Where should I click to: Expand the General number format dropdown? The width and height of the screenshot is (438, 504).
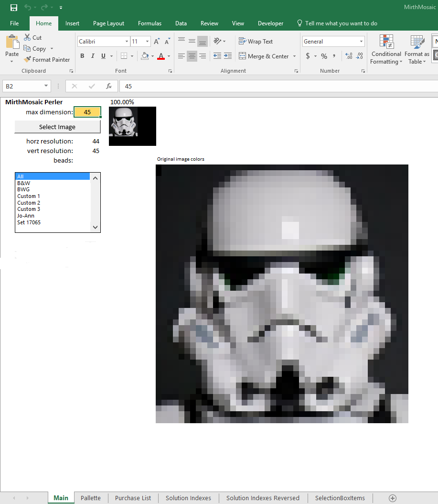pyautogui.click(x=362, y=41)
